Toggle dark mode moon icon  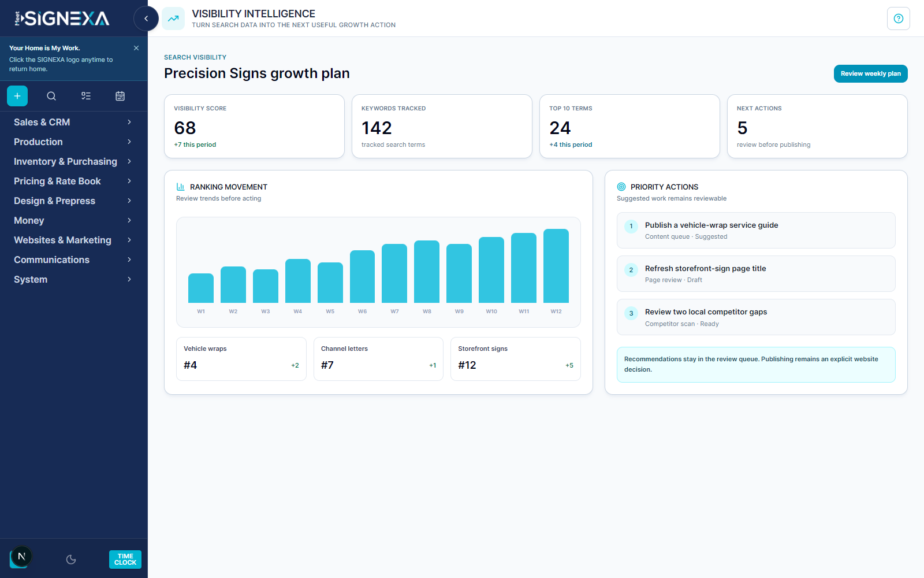point(71,560)
